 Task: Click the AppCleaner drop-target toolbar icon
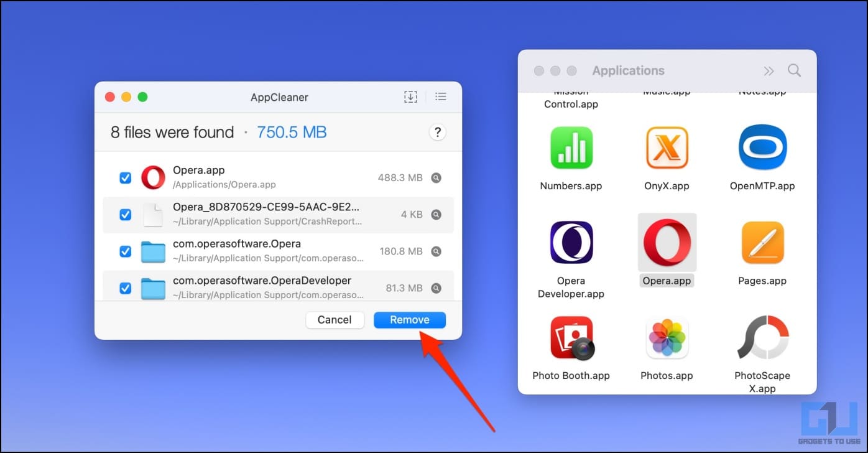tap(410, 97)
